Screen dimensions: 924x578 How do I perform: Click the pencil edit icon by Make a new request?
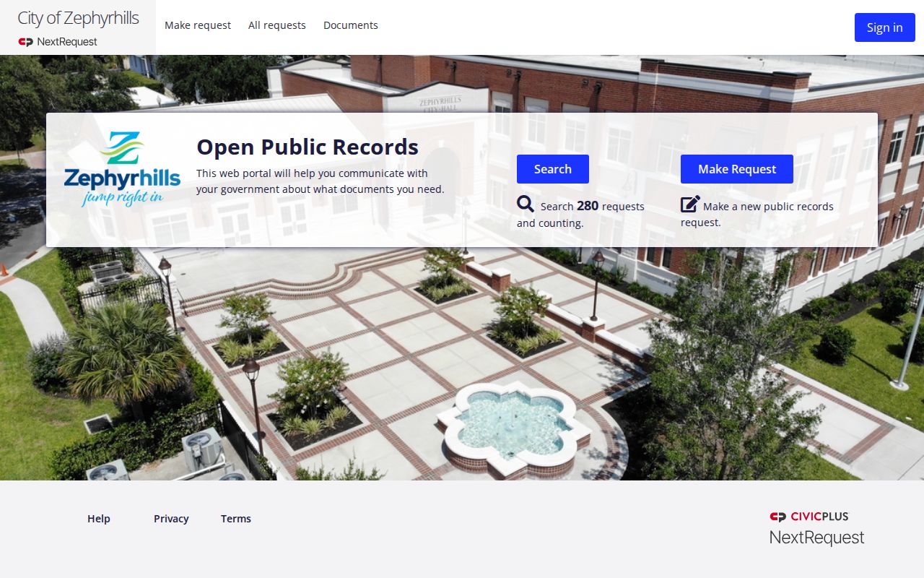click(690, 204)
